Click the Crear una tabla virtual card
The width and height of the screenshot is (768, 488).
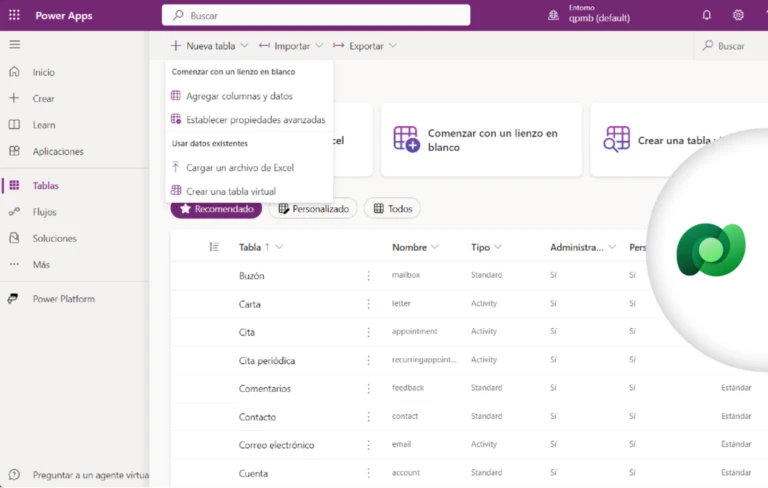point(678,140)
